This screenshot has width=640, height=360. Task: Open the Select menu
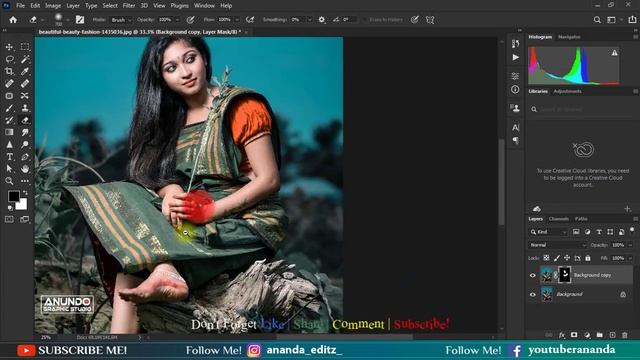(110, 6)
